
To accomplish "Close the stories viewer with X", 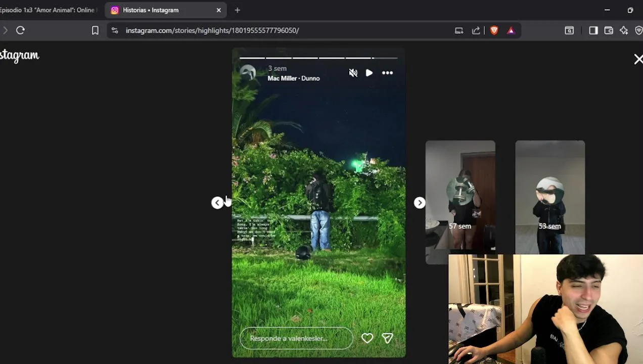I will (x=638, y=59).
